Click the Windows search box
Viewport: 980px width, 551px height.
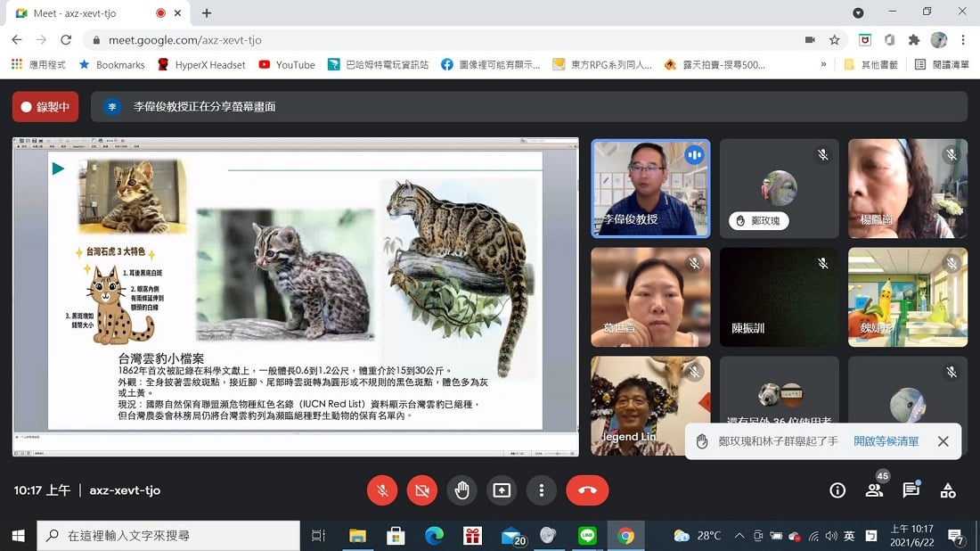(168, 536)
